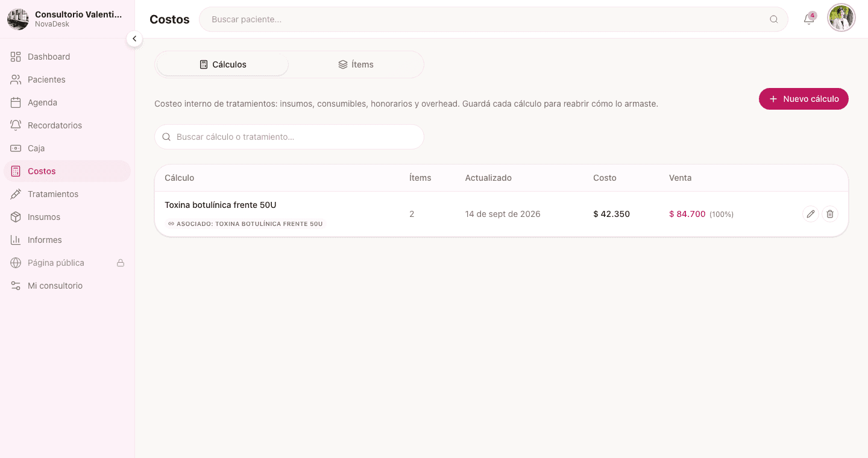Open Mi consultorio settings
The width and height of the screenshot is (868, 458).
(x=67, y=286)
